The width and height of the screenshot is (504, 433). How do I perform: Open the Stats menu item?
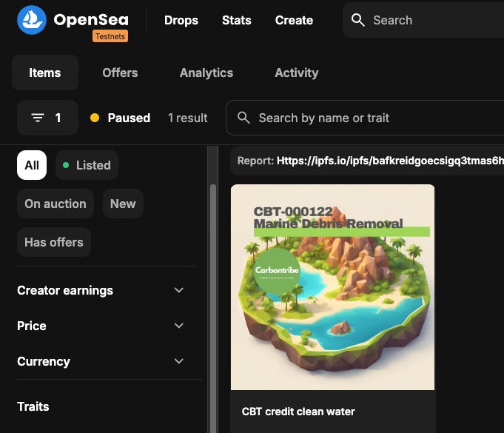point(237,20)
